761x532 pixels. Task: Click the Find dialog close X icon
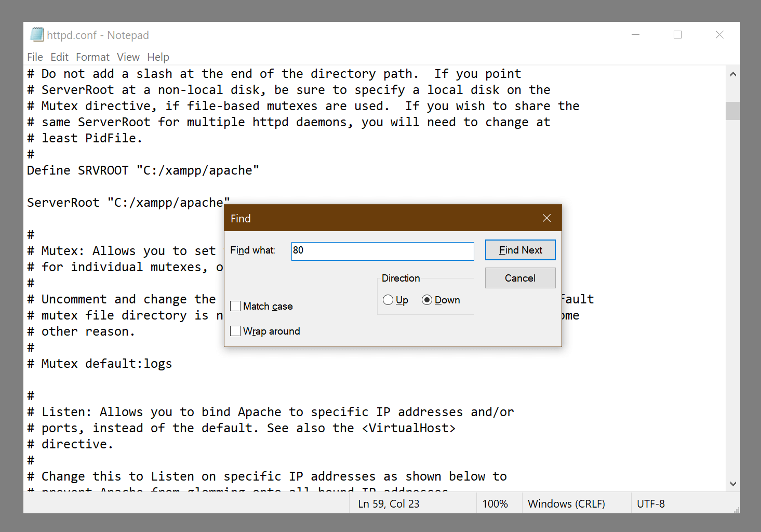tap(546, 218)
